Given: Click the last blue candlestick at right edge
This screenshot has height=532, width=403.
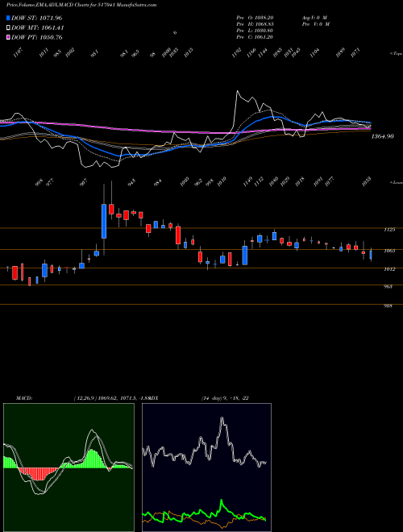Looking at the screenshot, I should click(371, 255).
